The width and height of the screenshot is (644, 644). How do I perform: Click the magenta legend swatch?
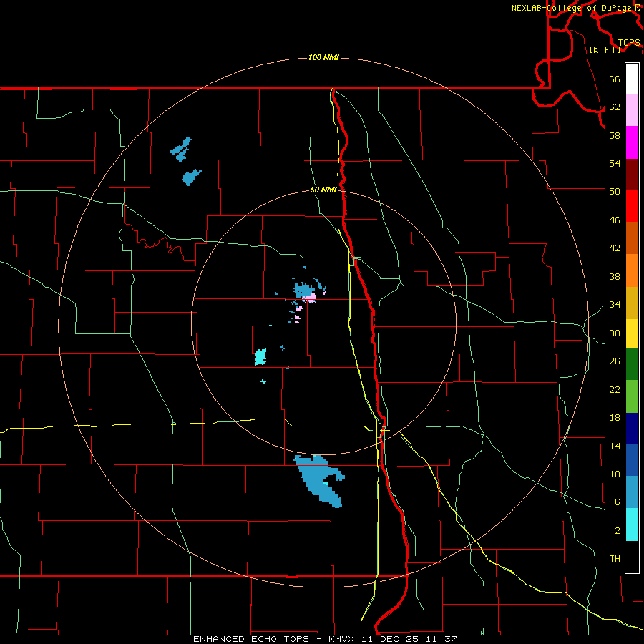tap(632, 142)
